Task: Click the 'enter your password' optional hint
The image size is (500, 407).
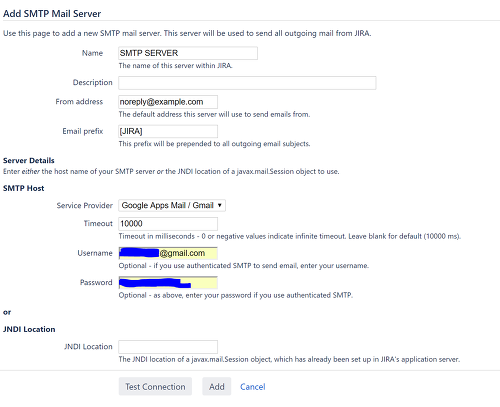Action: click(236, 295)
